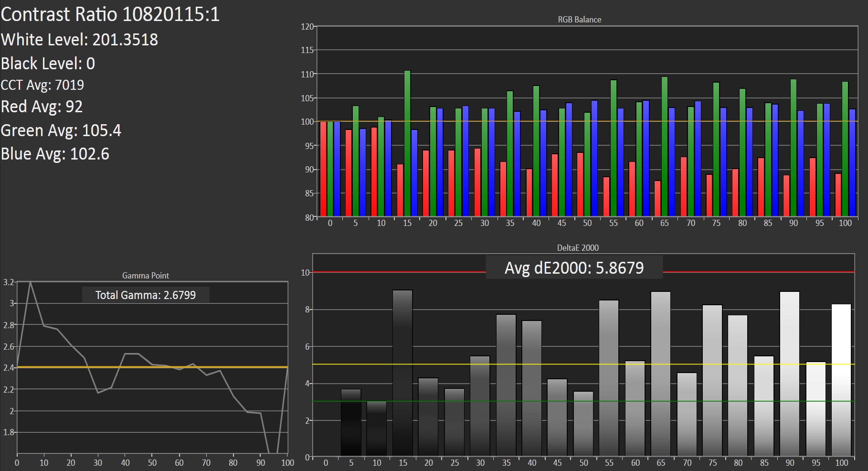
Task: Click the Gamma Point x-axis label 50
Action: pyautogui.click(x=152, y=463)
